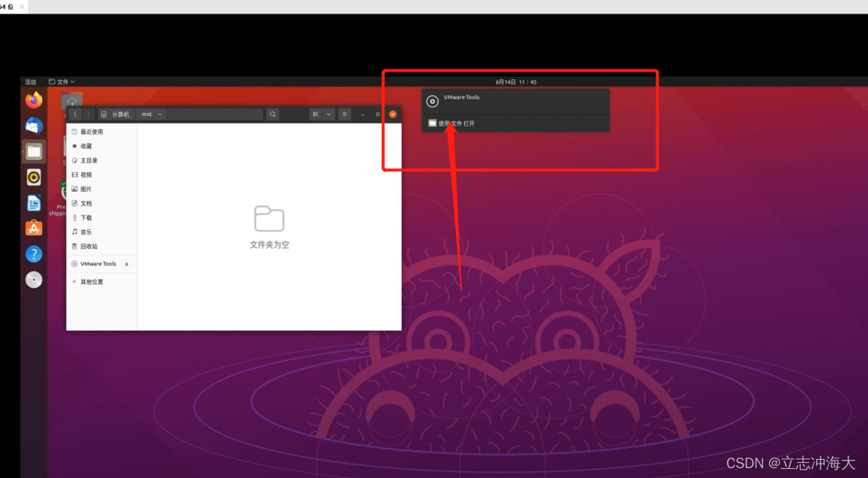
Task: Open the 文件 app menu in top bar
Action: pos(62,82)
